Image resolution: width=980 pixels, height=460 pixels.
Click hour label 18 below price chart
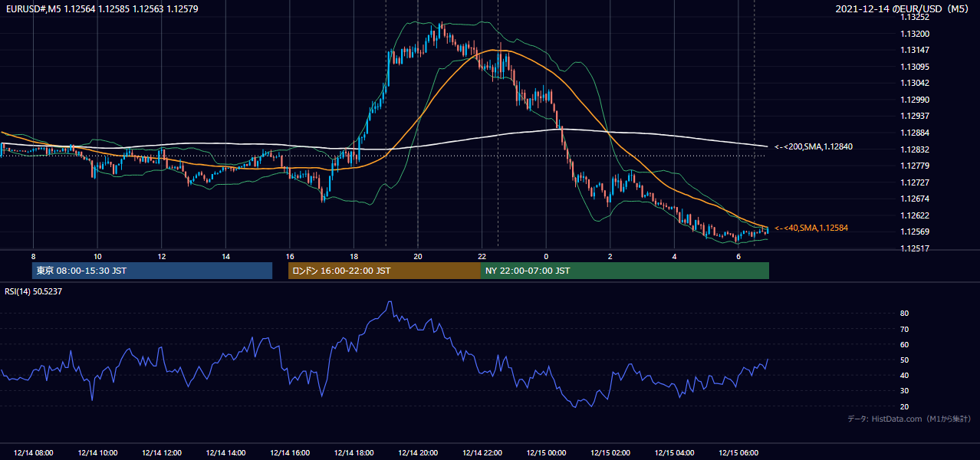(x=354, y=256)
